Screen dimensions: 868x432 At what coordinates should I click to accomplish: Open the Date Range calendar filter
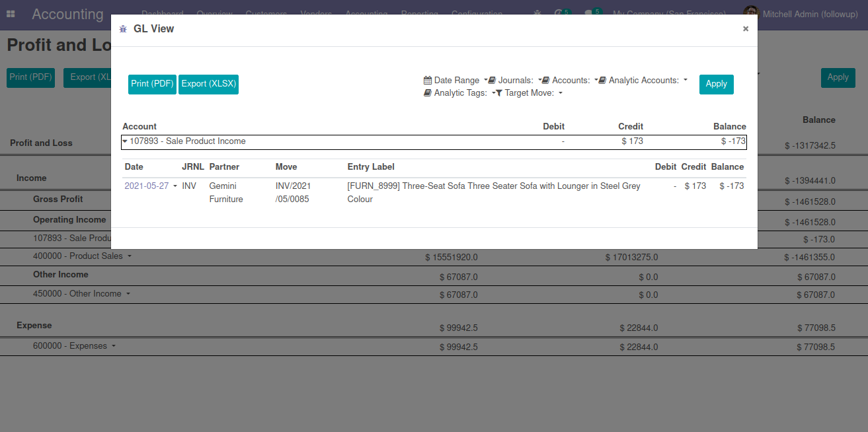[455, 80]
